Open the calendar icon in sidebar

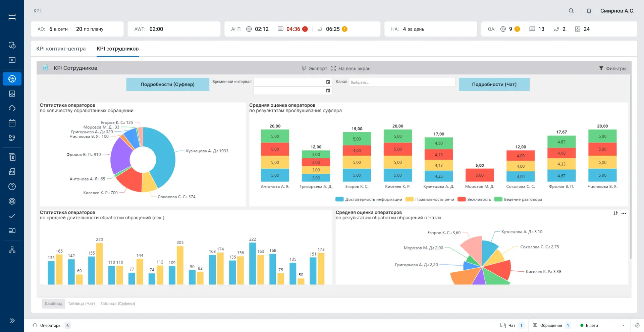pyautogui.click(x=12, y=123)
